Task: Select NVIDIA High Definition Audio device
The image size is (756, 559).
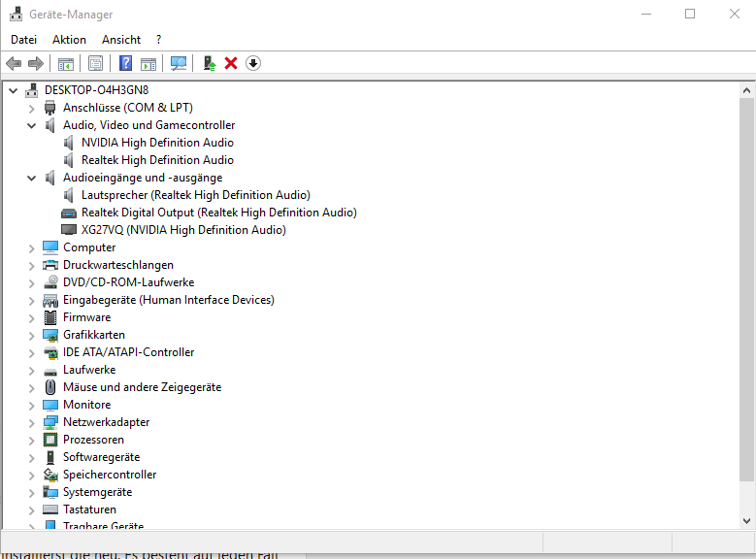Action: tap(157, 143)
